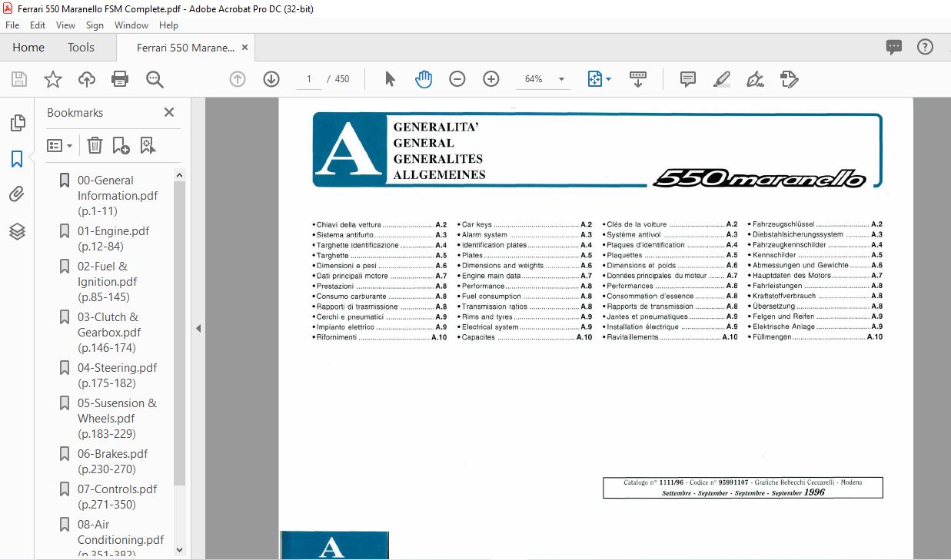Open the zoom level dropdown arrow
Viewport: 951px width, 560px height.
561,79
